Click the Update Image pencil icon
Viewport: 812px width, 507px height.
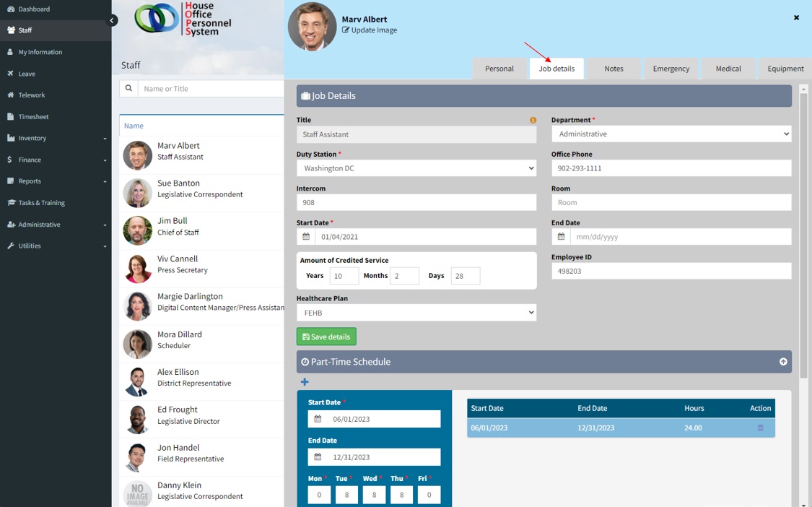pyautogui.click(x=346, y=30)
